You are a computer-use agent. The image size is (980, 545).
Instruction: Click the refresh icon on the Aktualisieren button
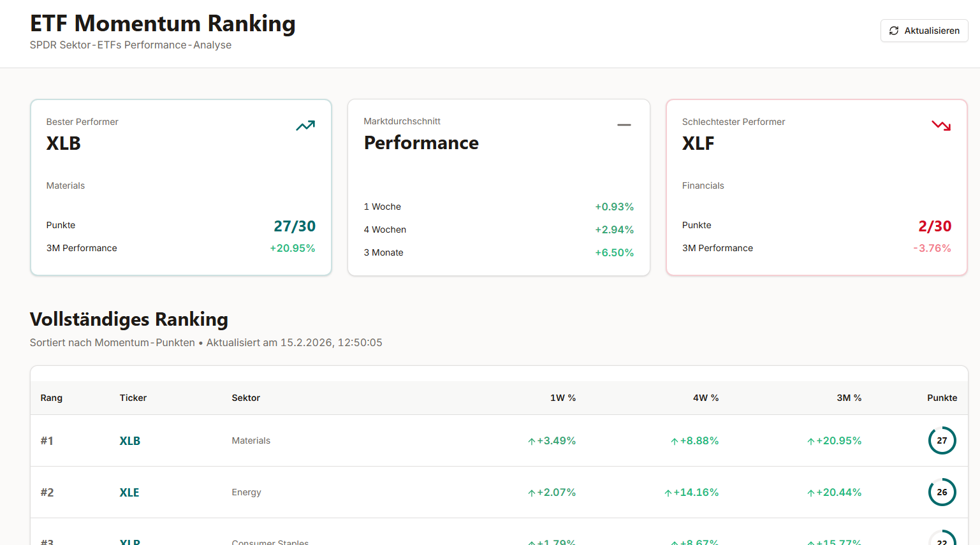coord(895,30)
